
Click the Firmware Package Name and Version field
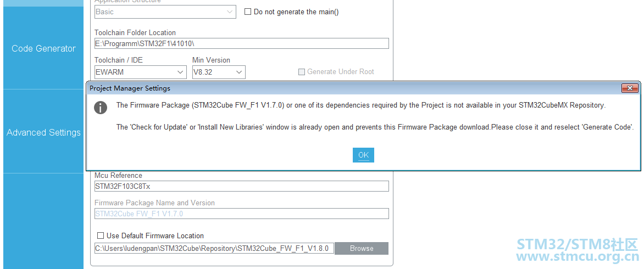tap(242, 214)
